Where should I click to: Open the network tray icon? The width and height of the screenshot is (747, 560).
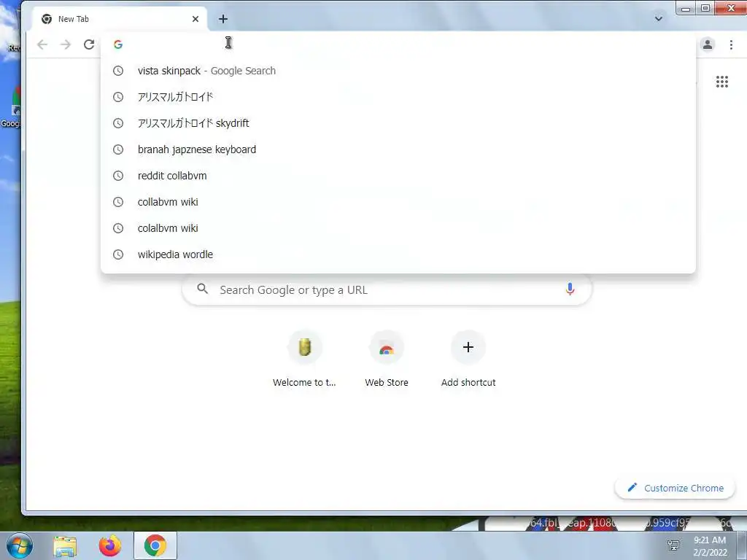pos(673,545)
